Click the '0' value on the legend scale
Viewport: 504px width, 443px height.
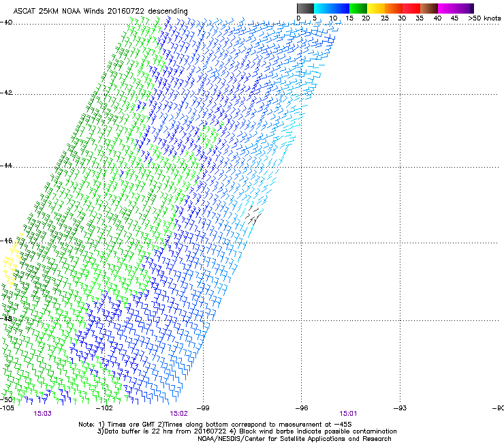pyautogui.click(x=298, y=18)
